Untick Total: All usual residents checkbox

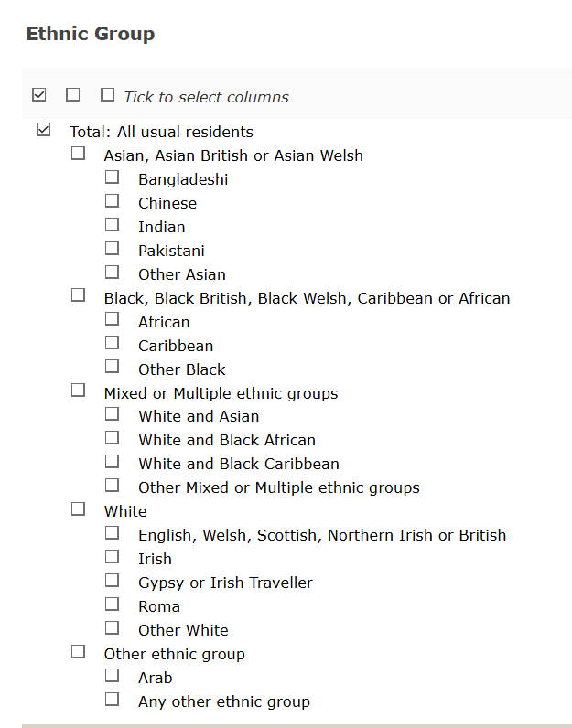43,131
